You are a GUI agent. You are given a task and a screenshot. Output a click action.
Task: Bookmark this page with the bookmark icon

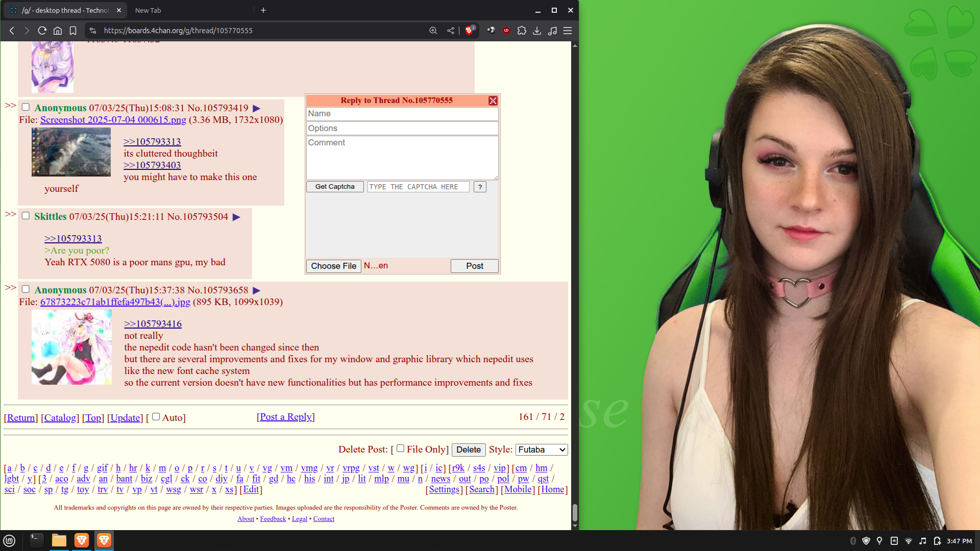[x=73, y=31]
